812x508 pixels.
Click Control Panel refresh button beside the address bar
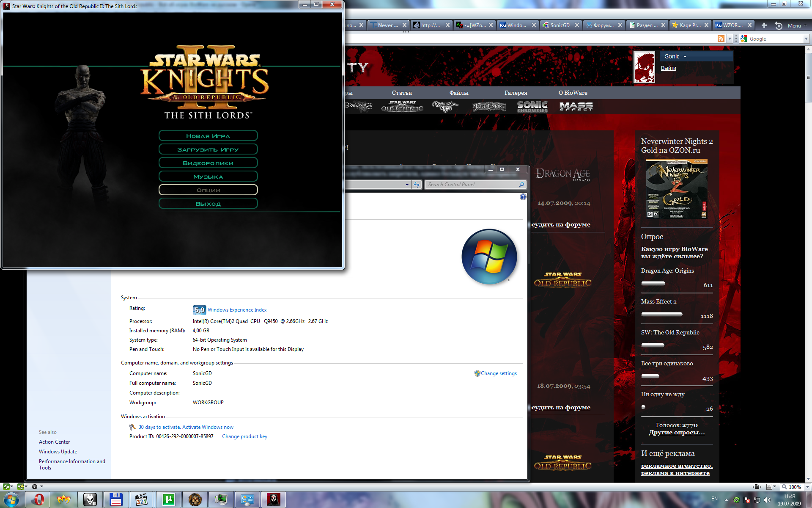[417, 185]
